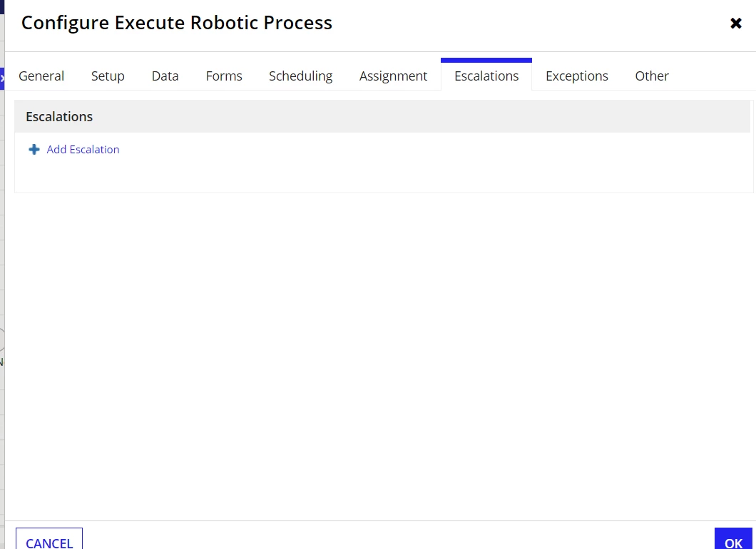Open the Exceptions tab

point(577,76)
